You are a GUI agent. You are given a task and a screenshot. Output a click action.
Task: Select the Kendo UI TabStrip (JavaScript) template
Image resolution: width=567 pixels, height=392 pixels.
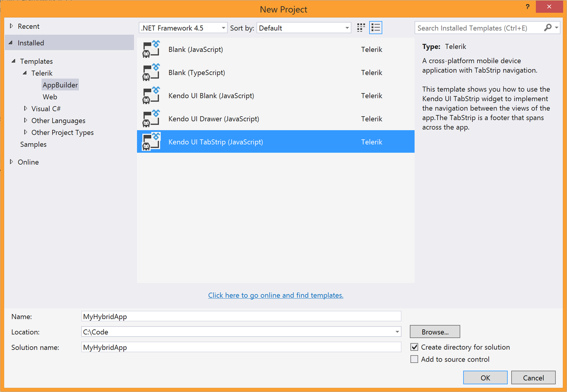[x=276, y=142]
